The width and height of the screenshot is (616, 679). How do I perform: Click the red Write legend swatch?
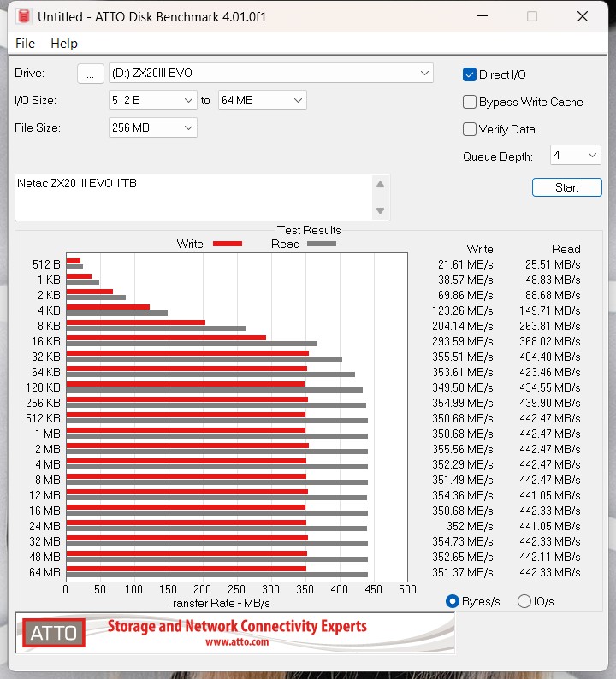[228, 244]
